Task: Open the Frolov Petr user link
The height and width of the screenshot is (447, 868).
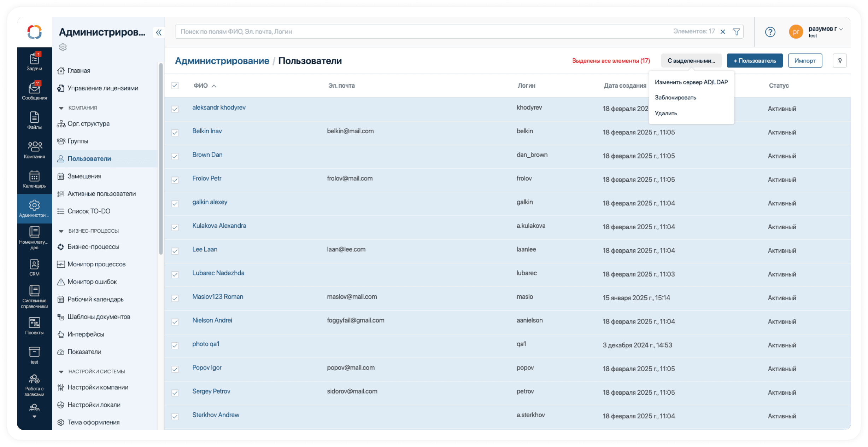Action: coord(207,179)
